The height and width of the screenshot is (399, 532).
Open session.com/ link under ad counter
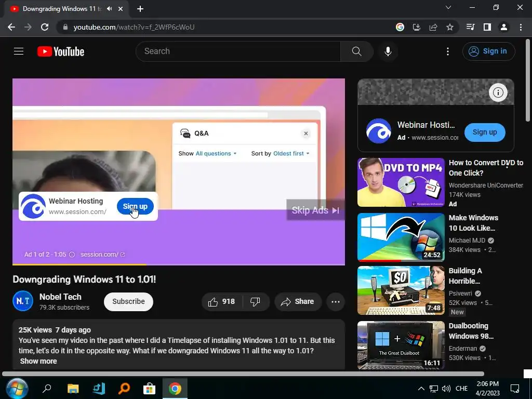[x=102, y=255]
